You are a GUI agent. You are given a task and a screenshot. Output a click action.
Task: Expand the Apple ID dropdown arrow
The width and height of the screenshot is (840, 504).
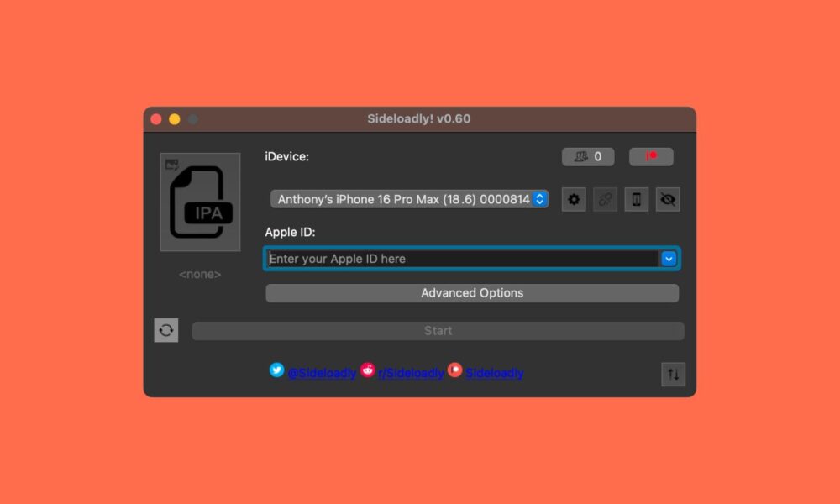(669, 259)
